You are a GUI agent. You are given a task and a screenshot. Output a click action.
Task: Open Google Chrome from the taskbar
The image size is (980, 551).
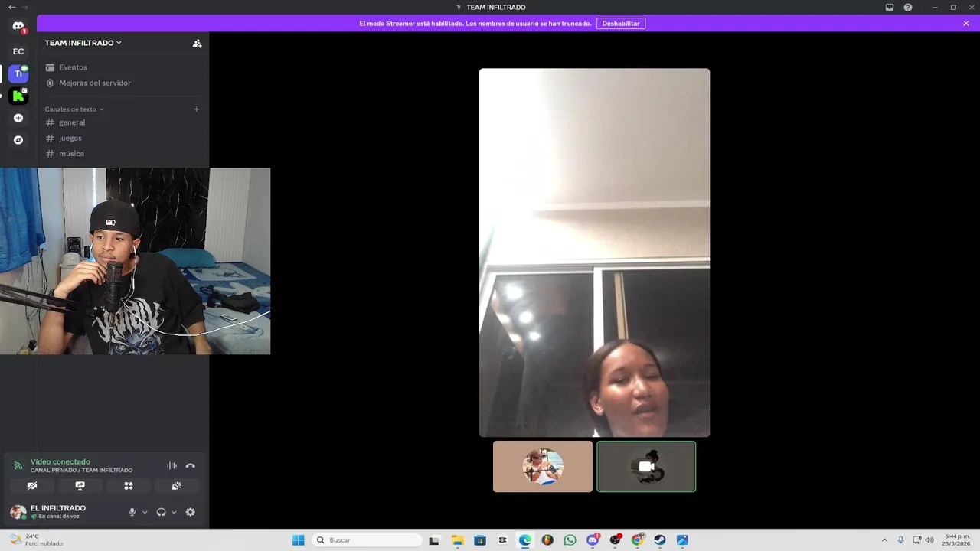click(x=637, y=540)
